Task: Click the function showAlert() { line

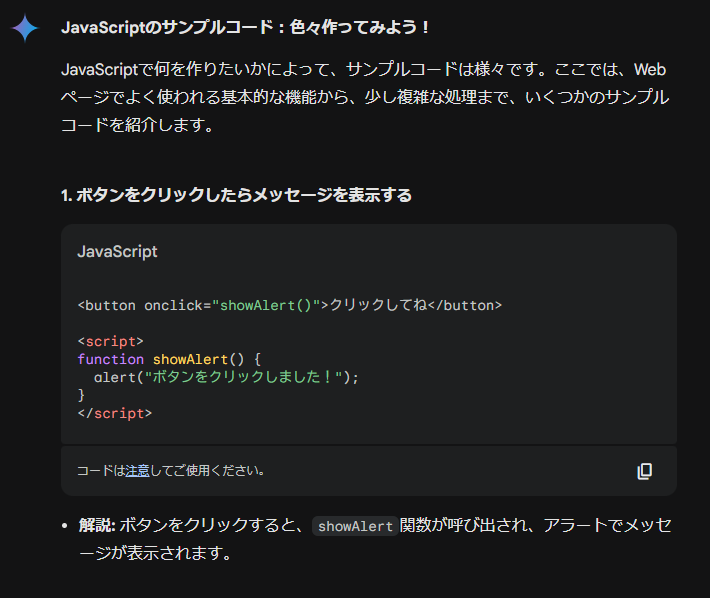Action: point(169,359)
